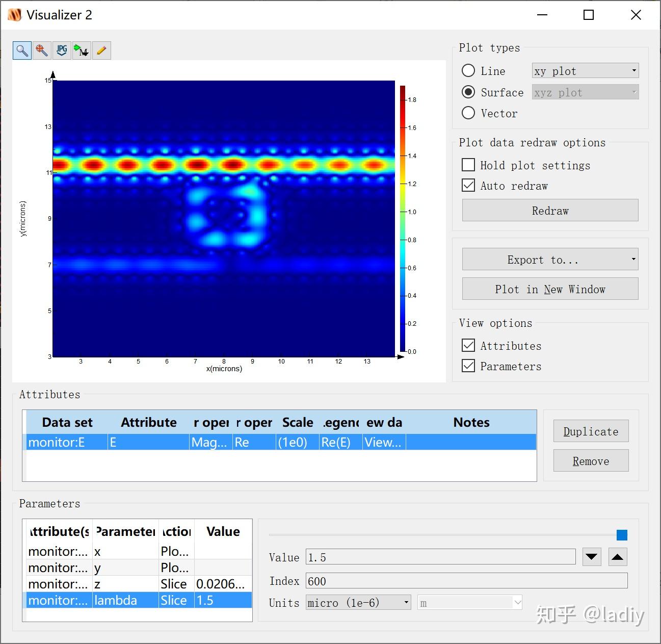This screenshot has height=644, width=661.
Task: Click the Redraw button
Action: pyautogui.click(x=550, y=210)
